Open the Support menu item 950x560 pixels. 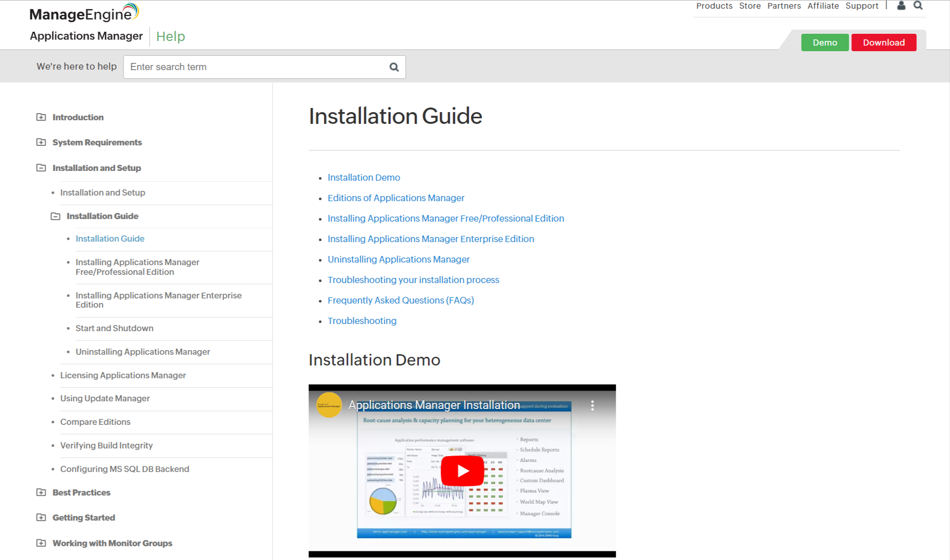click(x=862, y=6)
